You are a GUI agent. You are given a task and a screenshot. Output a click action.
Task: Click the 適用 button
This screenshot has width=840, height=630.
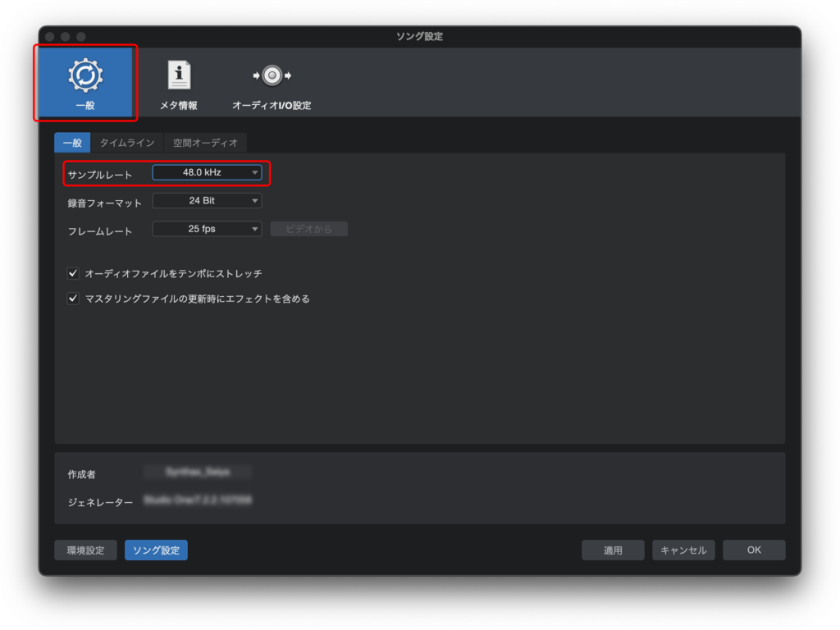[x=613, y=550]
